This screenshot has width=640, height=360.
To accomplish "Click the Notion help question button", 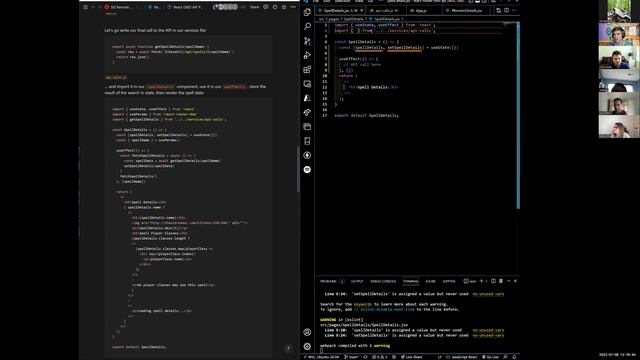I will pyautogui.click(x=288, y=348).
